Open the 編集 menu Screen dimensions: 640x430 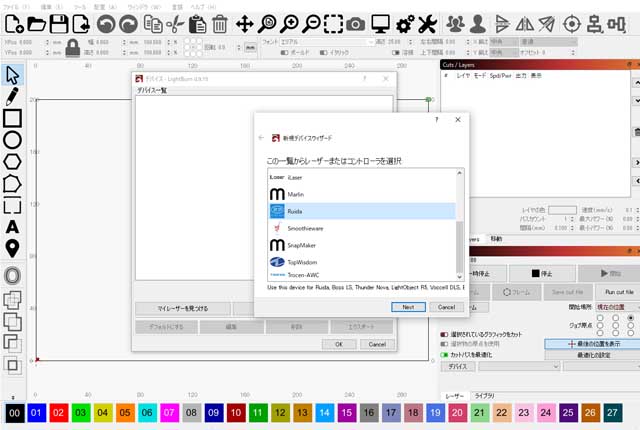click(51, 7)
